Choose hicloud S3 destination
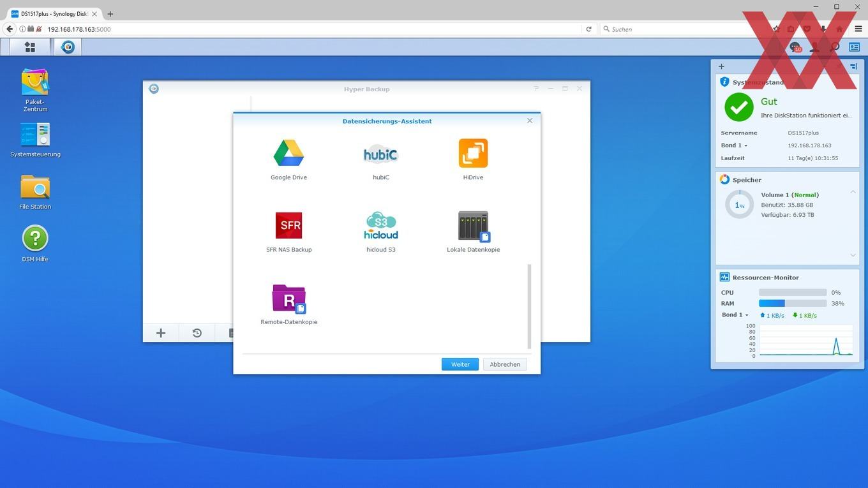This screenshot has width=868, height=488. pos(380,232)
